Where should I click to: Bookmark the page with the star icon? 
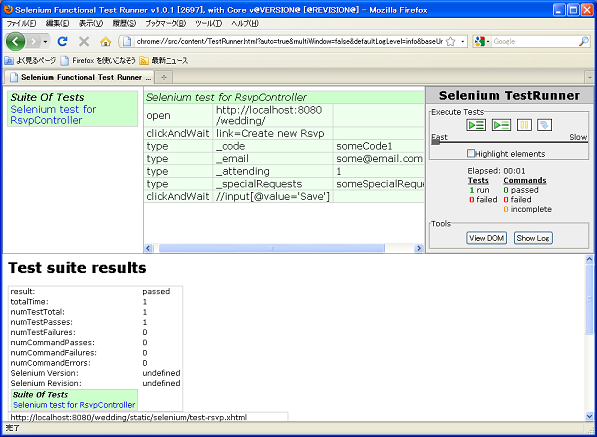tap(450, 41)
